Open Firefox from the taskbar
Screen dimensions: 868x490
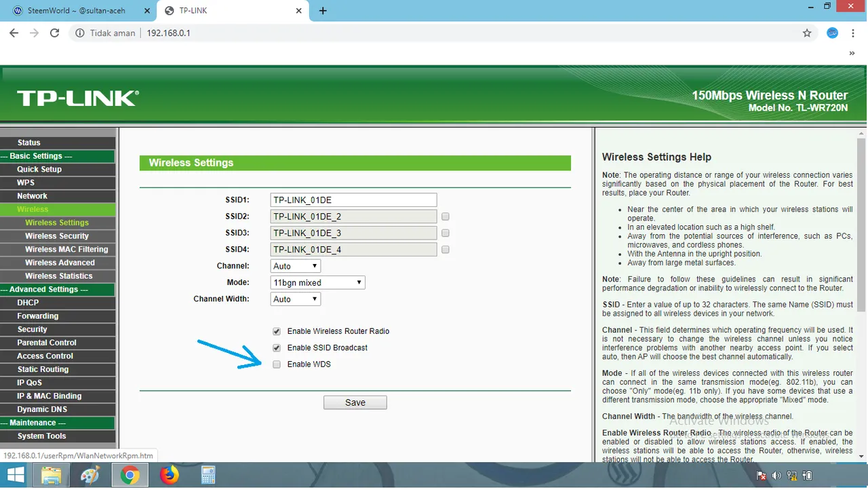(169, 475)
